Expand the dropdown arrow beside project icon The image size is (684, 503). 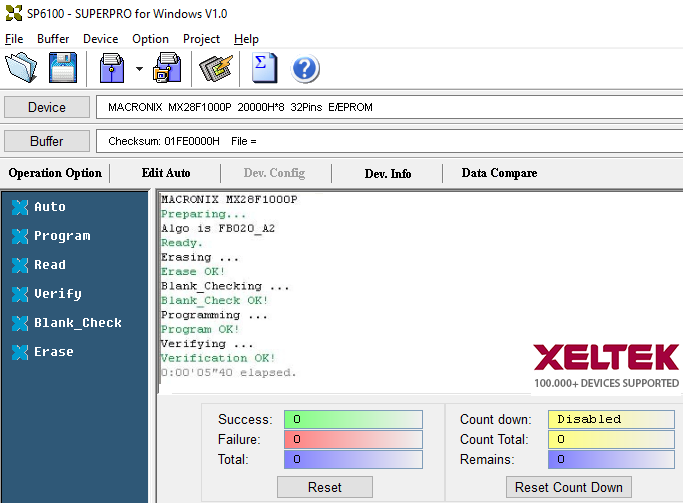139,70
